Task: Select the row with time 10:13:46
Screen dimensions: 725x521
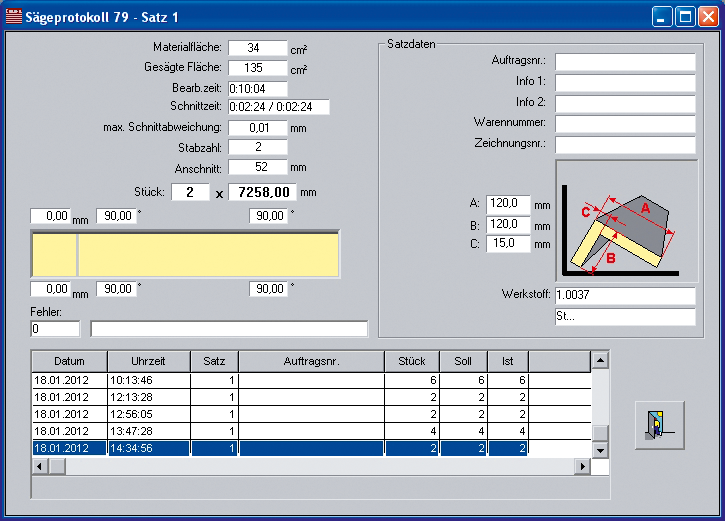Action: 312,380
